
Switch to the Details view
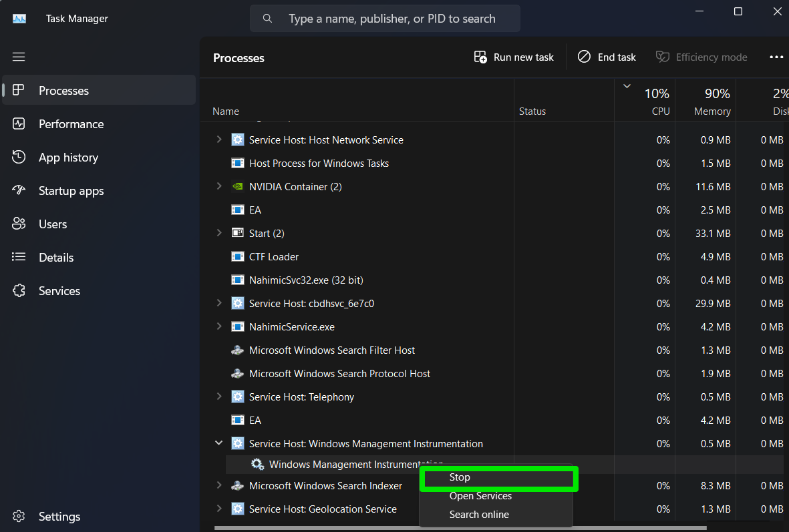point(56,258)
